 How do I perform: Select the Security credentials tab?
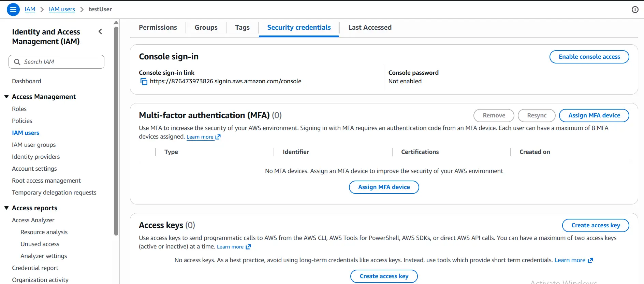point(299,28)
